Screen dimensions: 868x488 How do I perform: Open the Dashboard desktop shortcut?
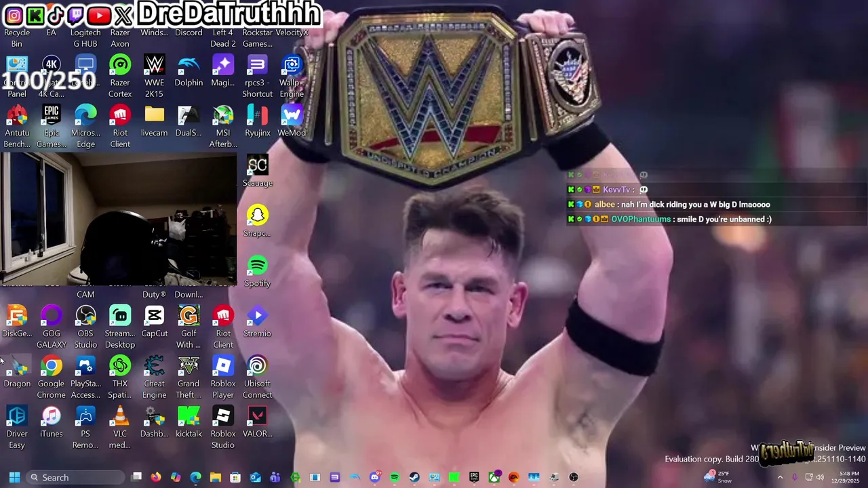point(155,422)
